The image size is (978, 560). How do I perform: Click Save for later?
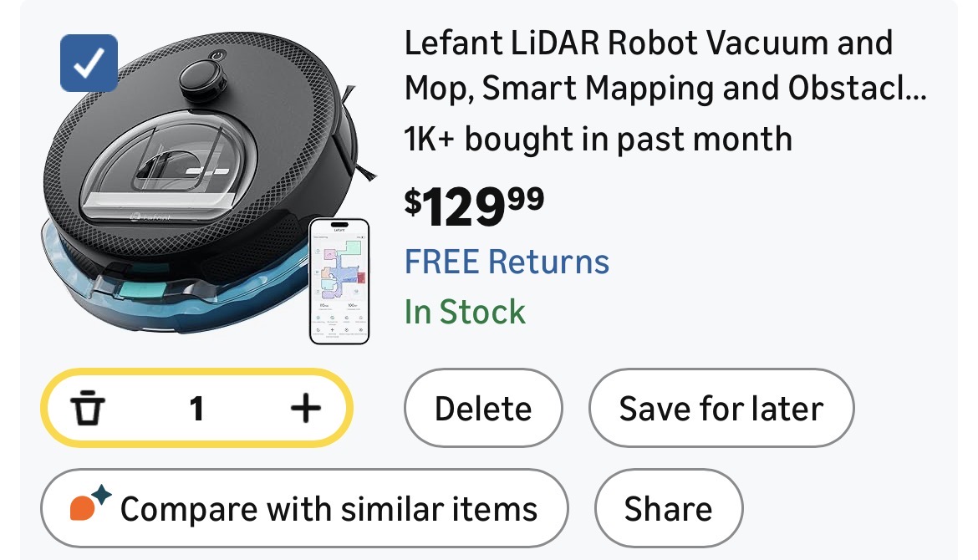(721, 409)
